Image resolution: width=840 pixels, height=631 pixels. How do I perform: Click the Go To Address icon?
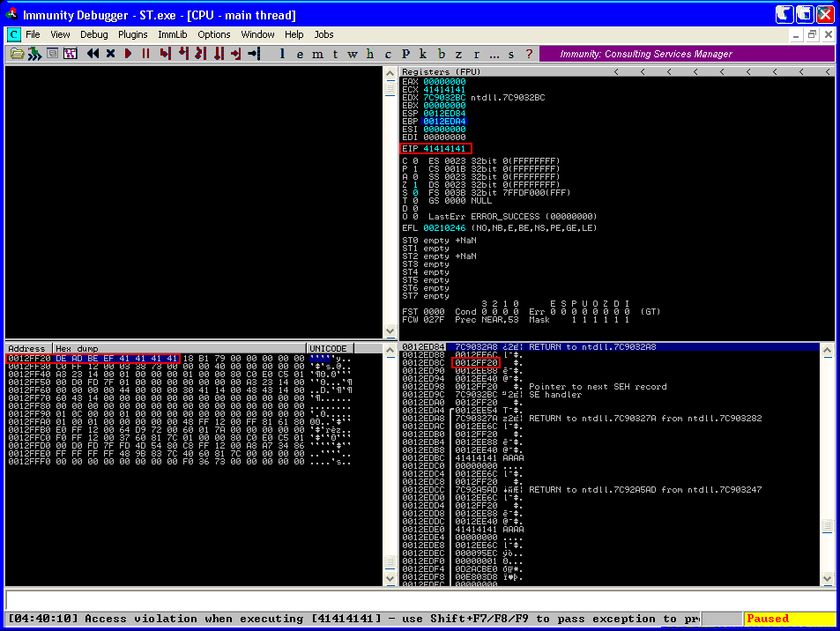(254, 54)
